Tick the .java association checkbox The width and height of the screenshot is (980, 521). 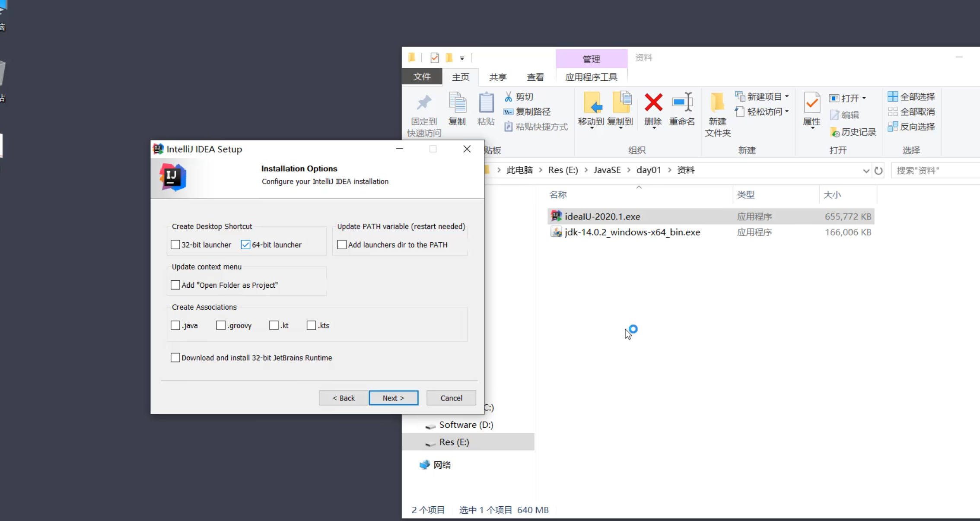point(175,326)
